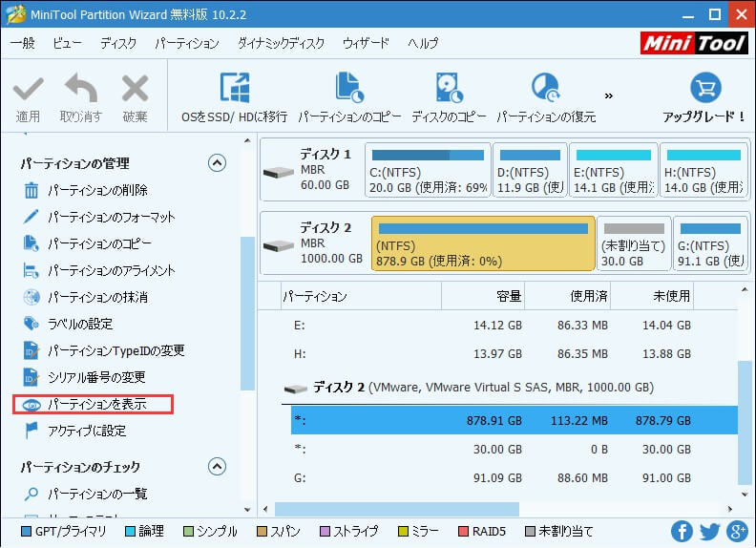Select the 30.00 GB unallocated row
756x548 pixels.
click(514, 449)
